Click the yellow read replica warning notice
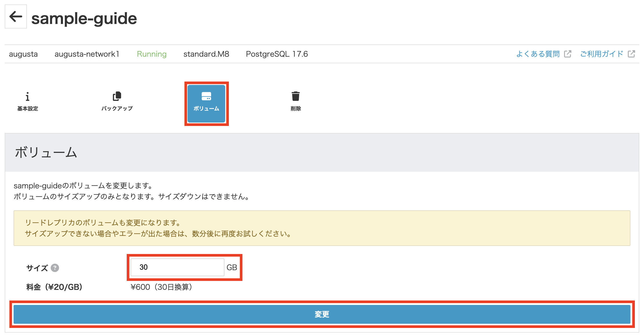Screen dimensions: 644x335 (322, 228)
